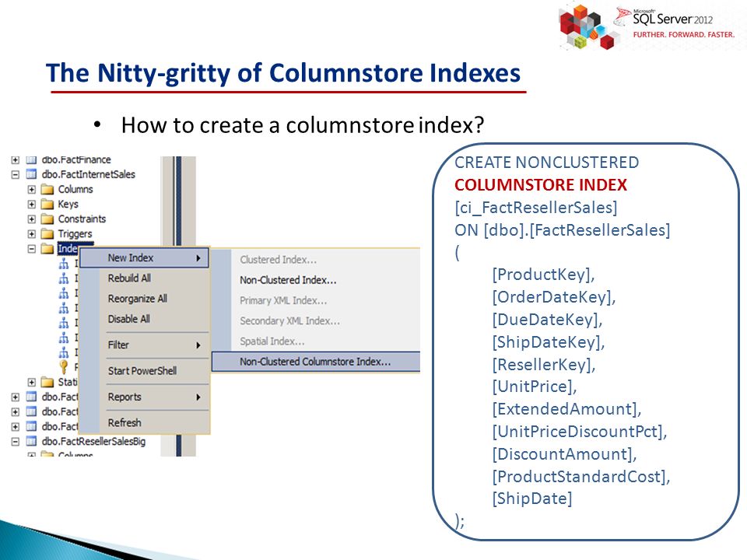
Task: Click the '[ResellerKey],' code line
Action: [544, 365]
